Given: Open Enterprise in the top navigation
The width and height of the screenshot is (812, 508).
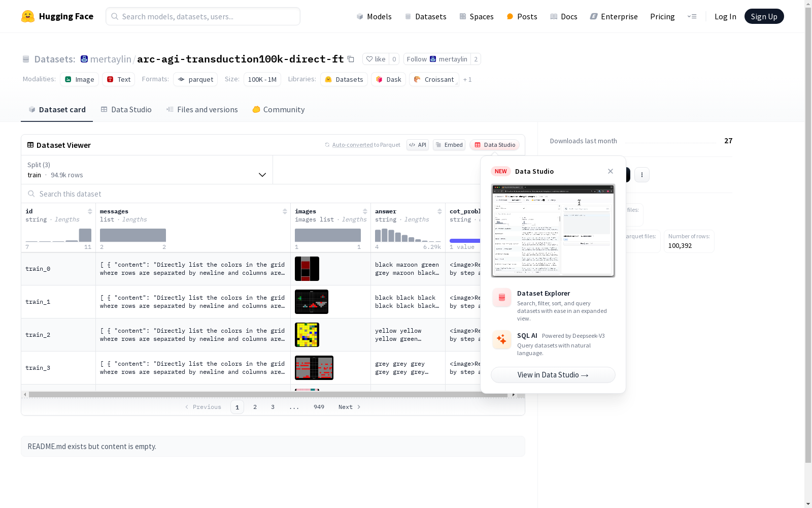Looking at the screenshot, I should (614, 16).
